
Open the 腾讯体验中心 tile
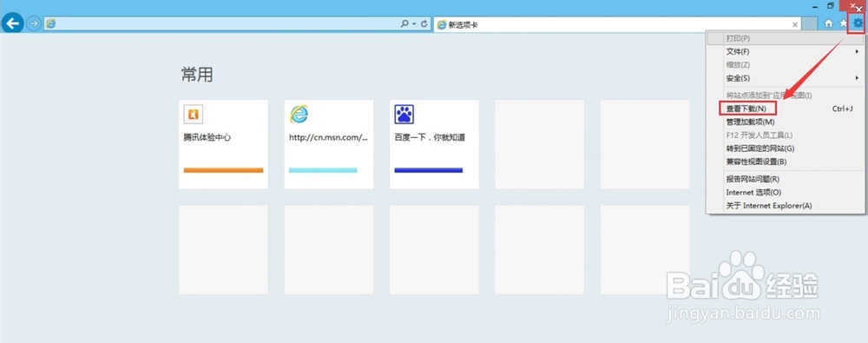click(x=223, y=144)
